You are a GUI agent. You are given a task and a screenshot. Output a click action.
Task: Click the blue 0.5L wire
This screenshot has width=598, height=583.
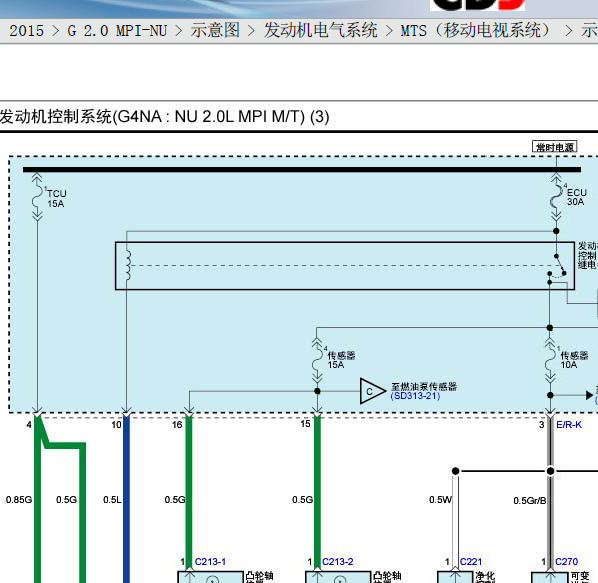pos(126,499)
